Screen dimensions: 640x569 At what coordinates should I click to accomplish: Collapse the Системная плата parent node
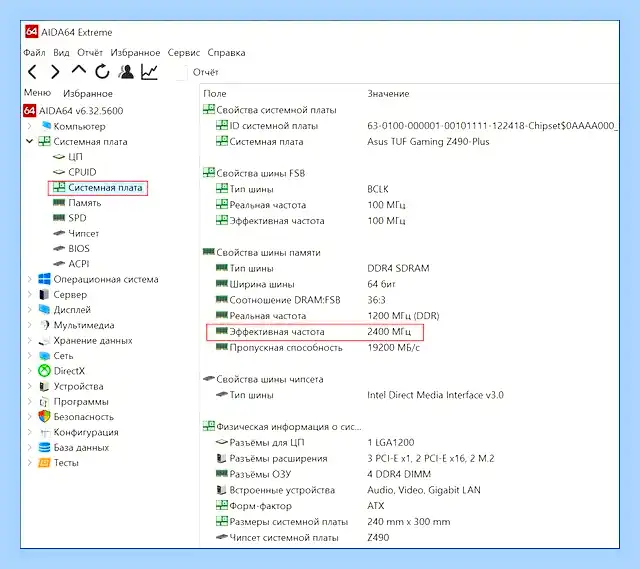click(29, 141)
